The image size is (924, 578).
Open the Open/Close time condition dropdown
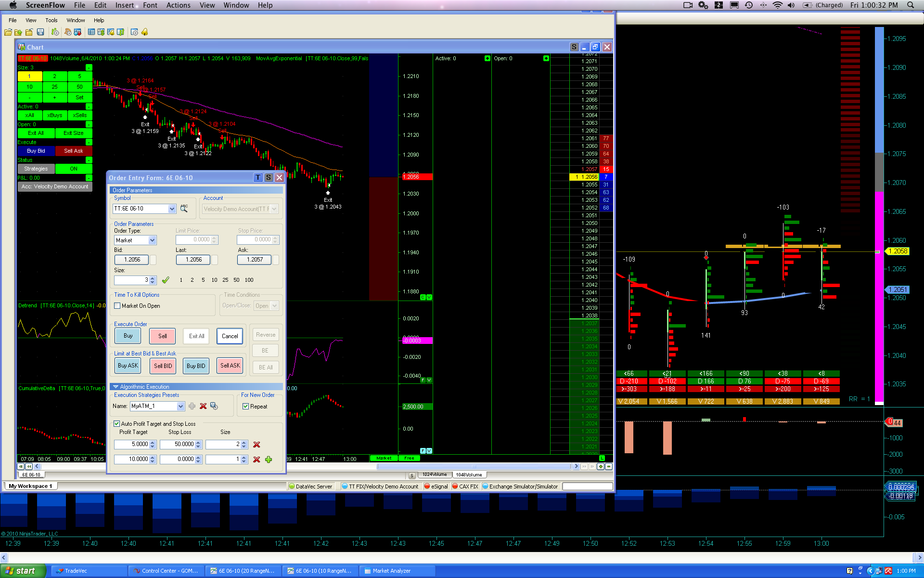[x=274, y=306]
